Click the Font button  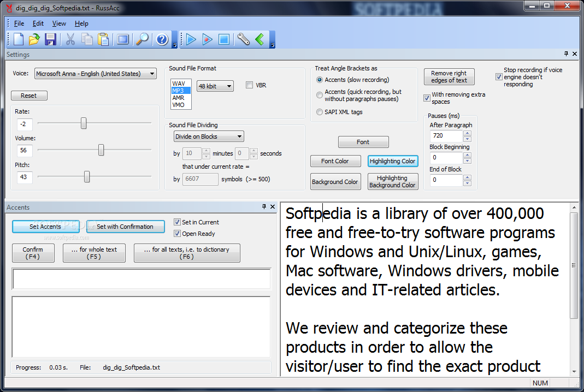coord(363,142)
